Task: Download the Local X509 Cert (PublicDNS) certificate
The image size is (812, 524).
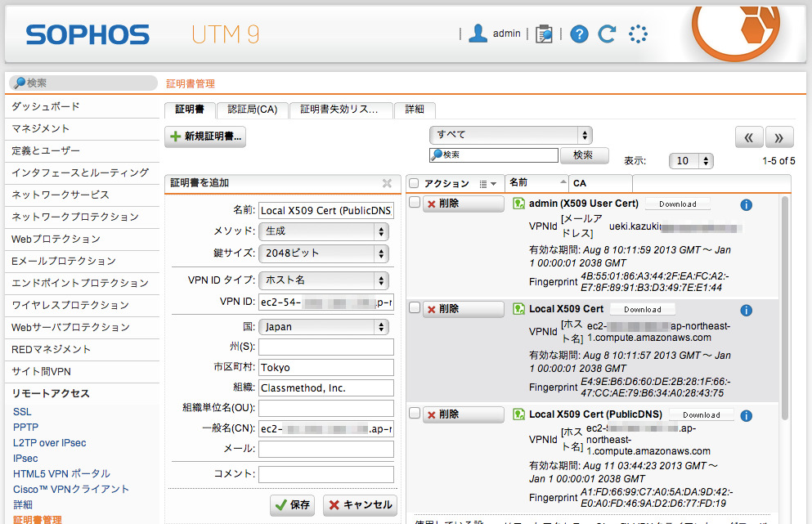Action: 701,415
